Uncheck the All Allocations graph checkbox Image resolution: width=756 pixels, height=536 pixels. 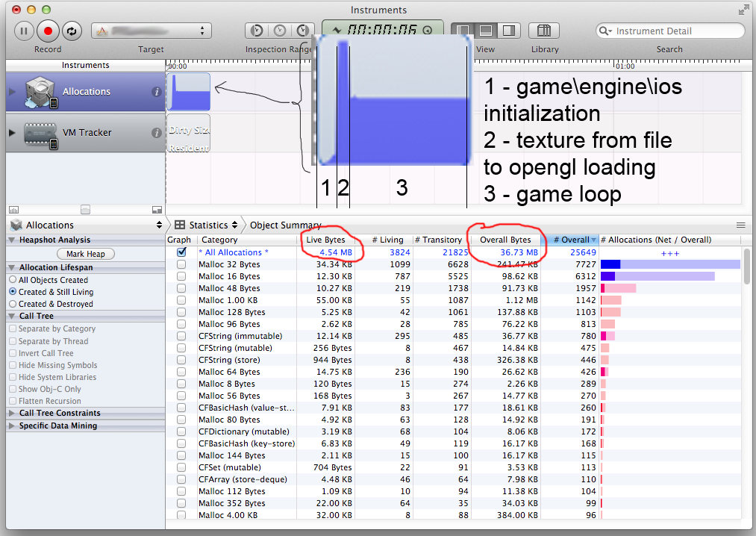[x=181, y=252]
